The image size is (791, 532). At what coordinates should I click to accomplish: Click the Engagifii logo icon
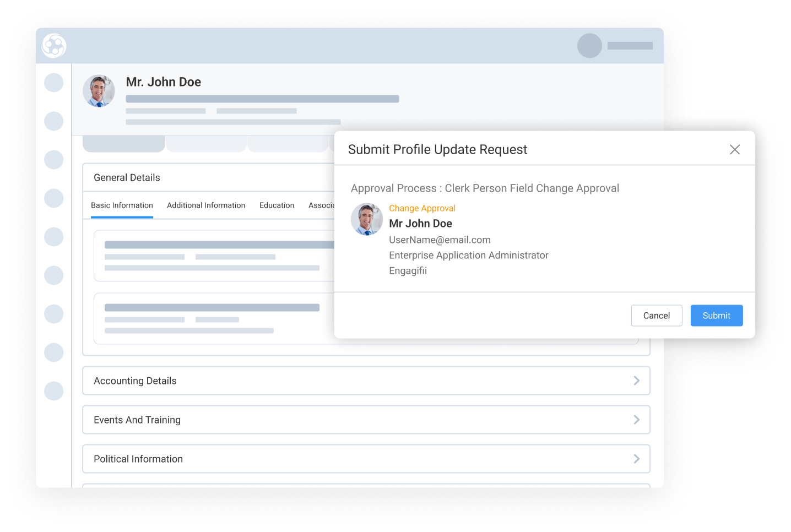click(x=54, y=46)
